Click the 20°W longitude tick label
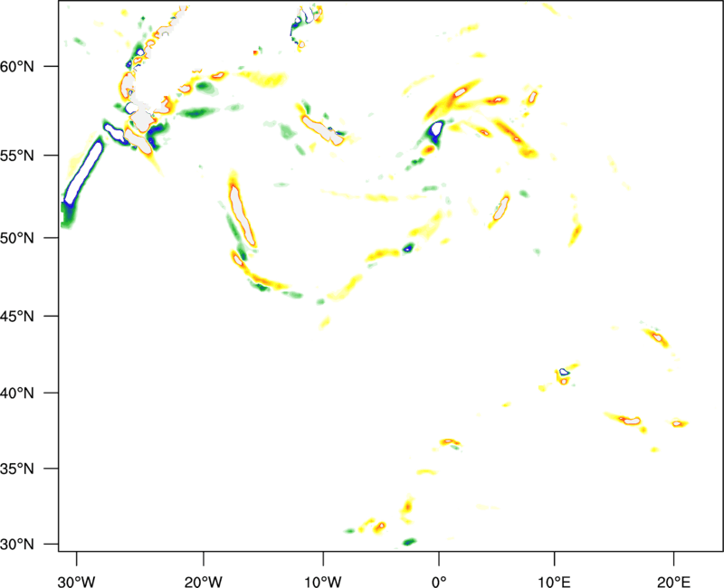 click(204, 581)
